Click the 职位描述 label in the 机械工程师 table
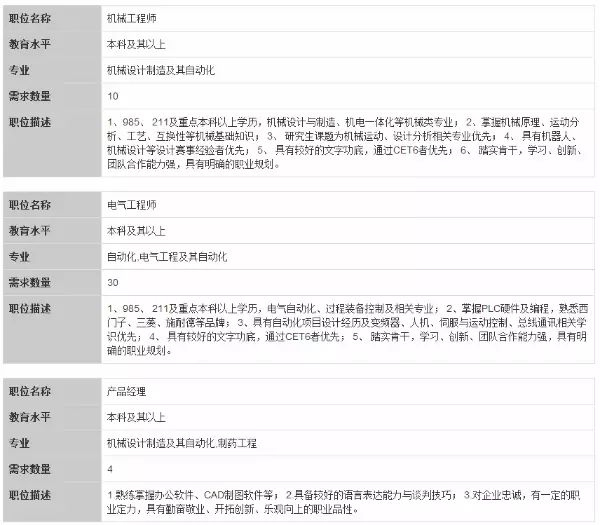The width and height of the screenshot is (600, 525). click(x=29, y=122)
